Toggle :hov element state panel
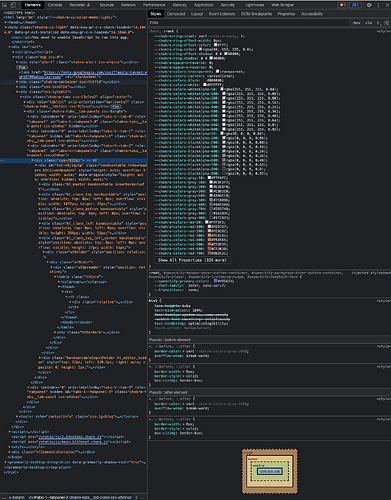391x500 pixels. (x=356, y=23)
